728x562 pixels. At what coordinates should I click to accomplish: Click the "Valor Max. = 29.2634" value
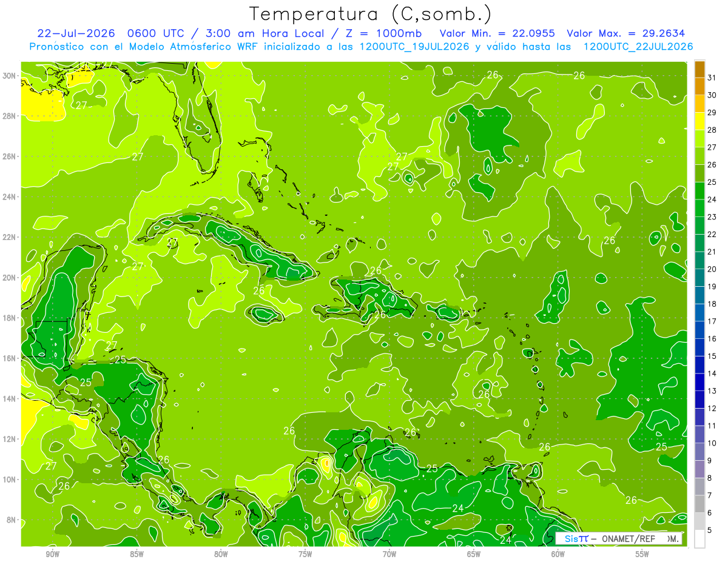626,33
